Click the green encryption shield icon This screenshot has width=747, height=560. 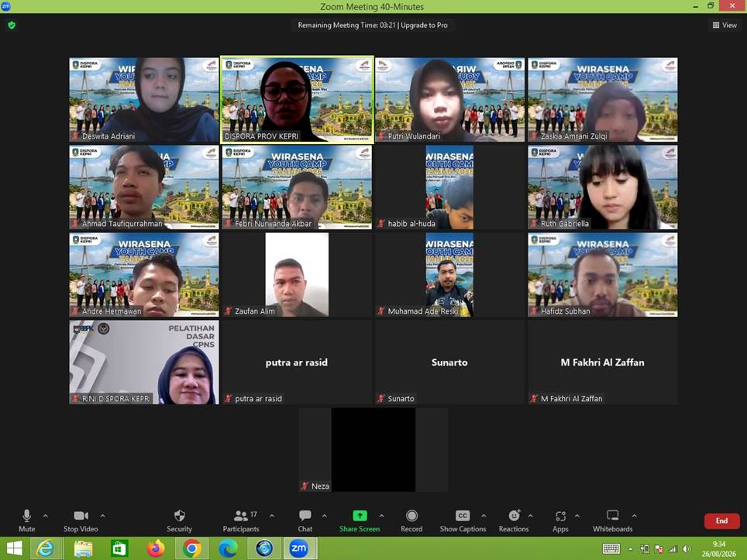pyautogui.click(x=12, y=26)
